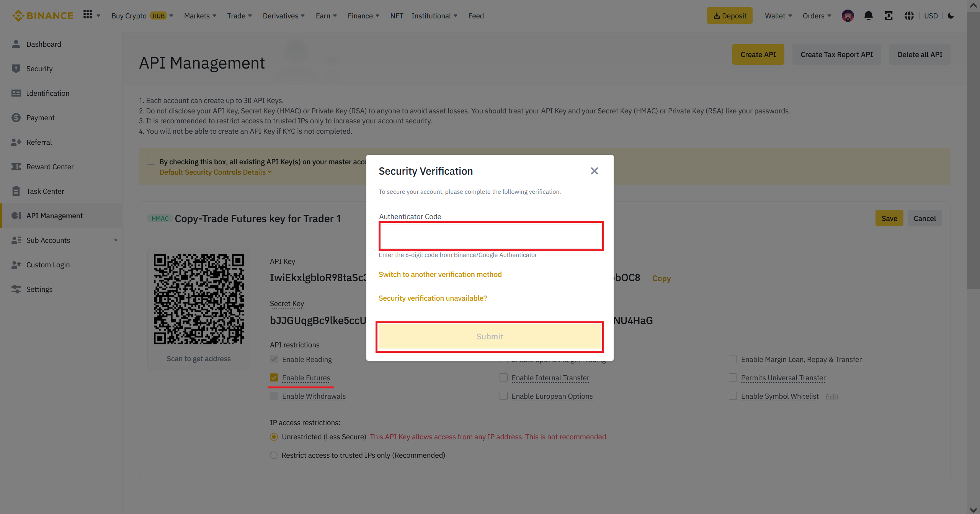Image resolution: width=980 pixels, height=514 pixels.
Task: Open the Markets dropdown
Action: [200, 16]
